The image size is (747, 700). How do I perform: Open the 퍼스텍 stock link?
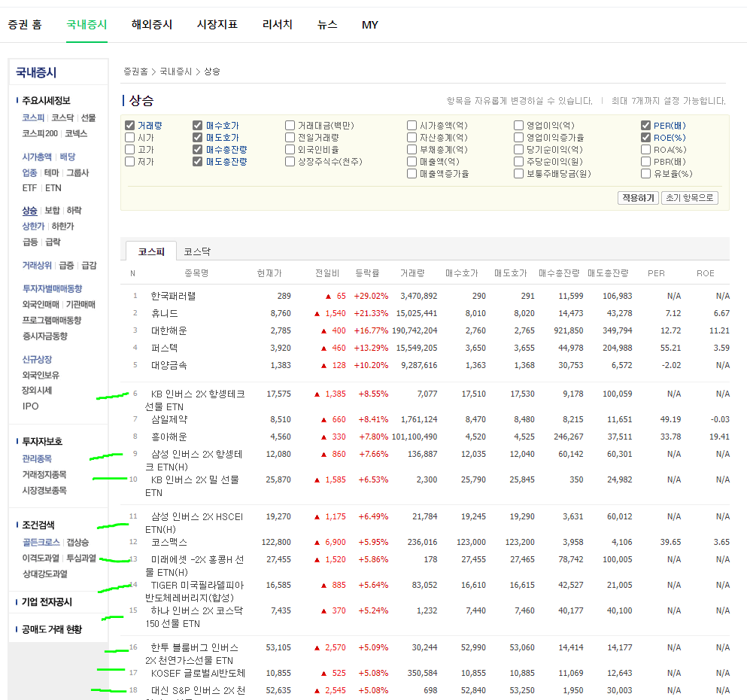click(x=164, y=348)
